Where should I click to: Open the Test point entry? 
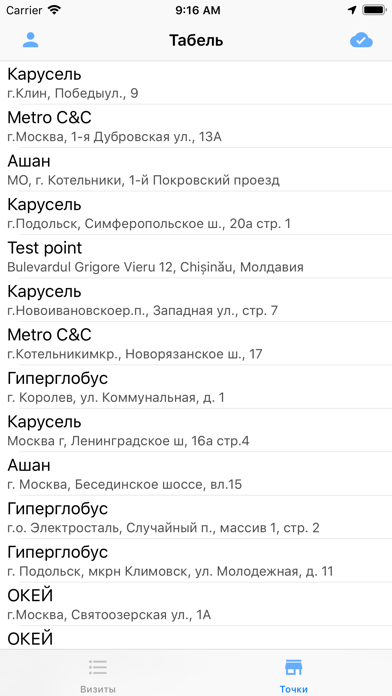[x=196, y=257]
